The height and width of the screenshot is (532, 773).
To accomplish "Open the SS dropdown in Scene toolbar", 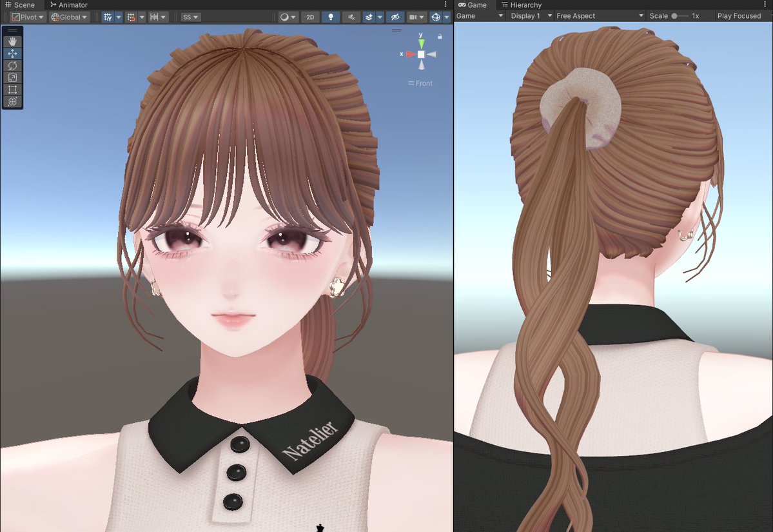I will point(190,17).
